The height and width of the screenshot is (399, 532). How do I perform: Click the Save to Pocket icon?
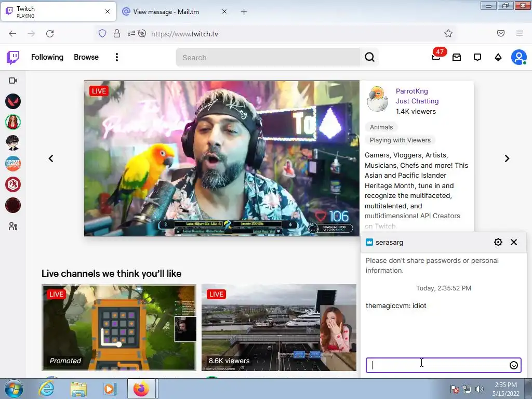pyautogui.click(x=501, y=33)
